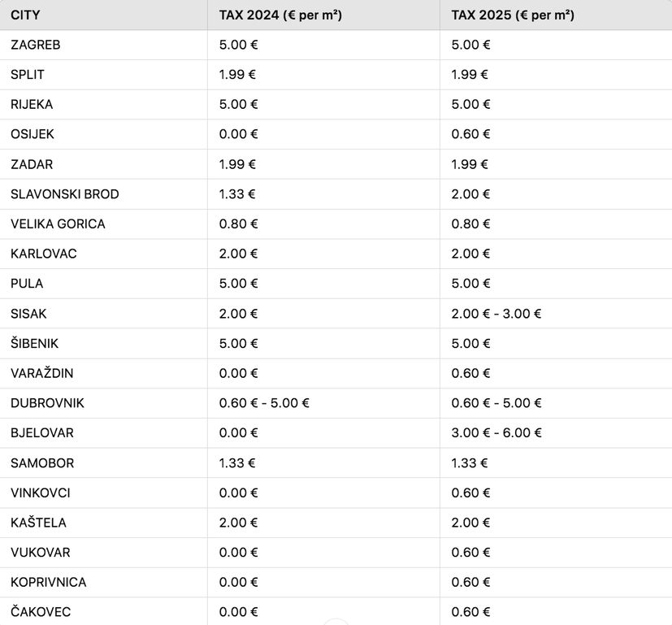
Task: Select the SPLIT city cell
Action: 28,75
